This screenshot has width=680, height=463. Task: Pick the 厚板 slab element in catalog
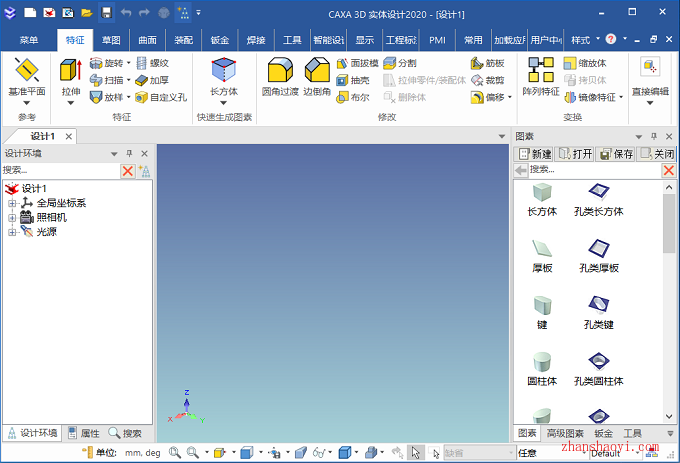[x=542, y=256]
